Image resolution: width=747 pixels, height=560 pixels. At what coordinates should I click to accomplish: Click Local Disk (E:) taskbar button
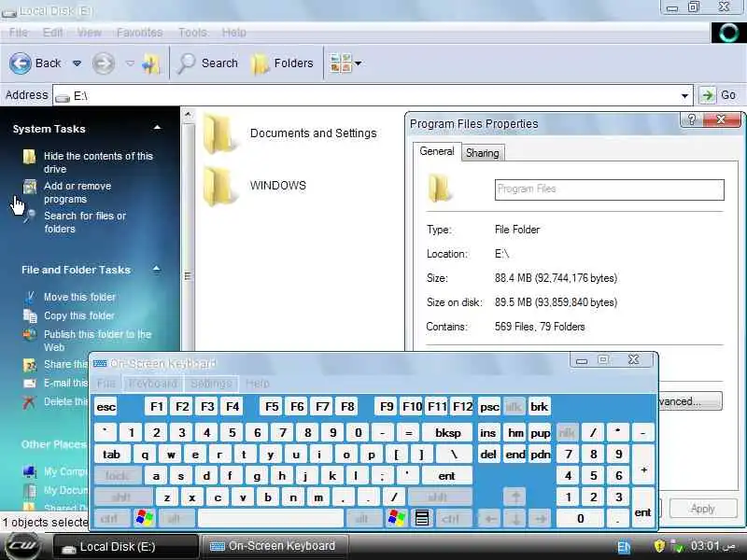pos(125,547)
